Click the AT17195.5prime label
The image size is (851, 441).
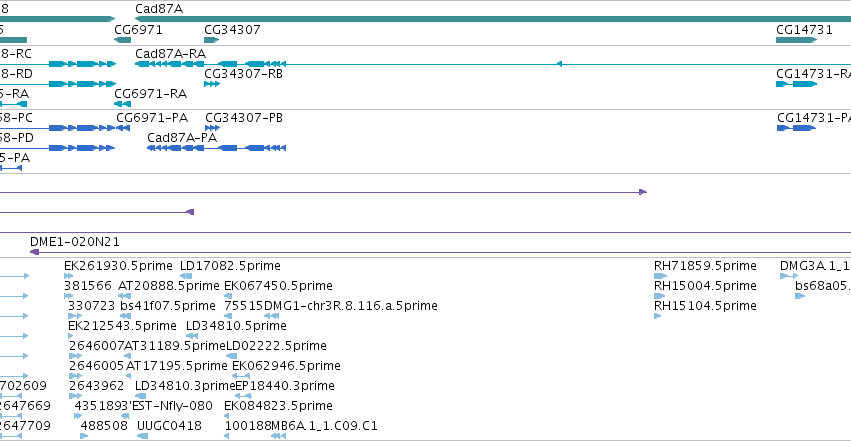[x=176, y=366]
